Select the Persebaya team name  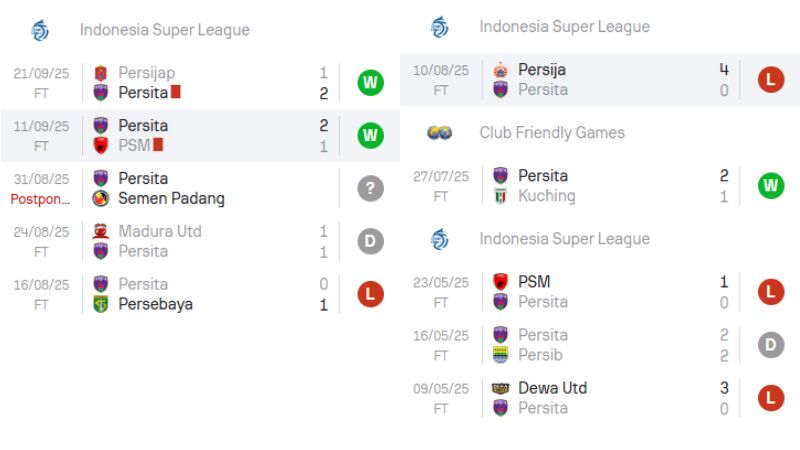(155, 304)
